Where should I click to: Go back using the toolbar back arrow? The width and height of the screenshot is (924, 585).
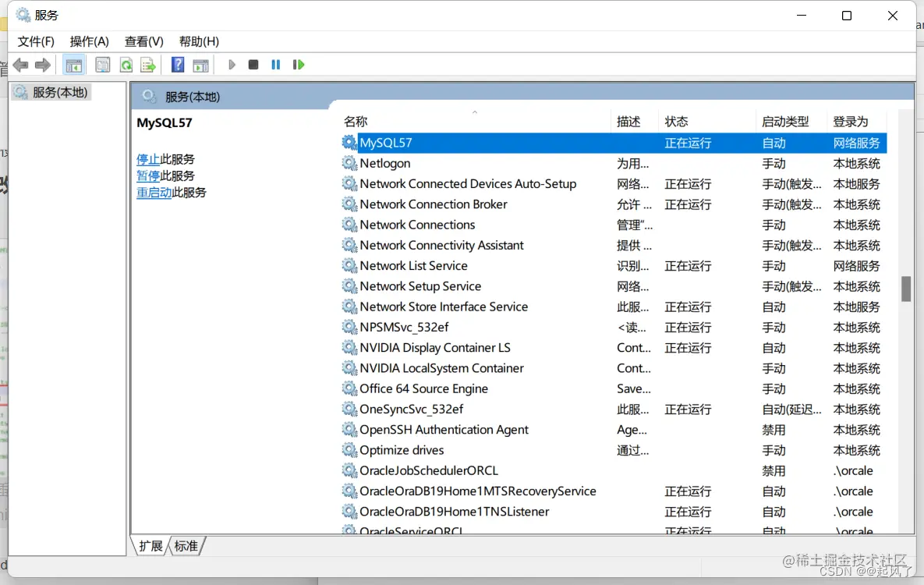coord(20,65)
